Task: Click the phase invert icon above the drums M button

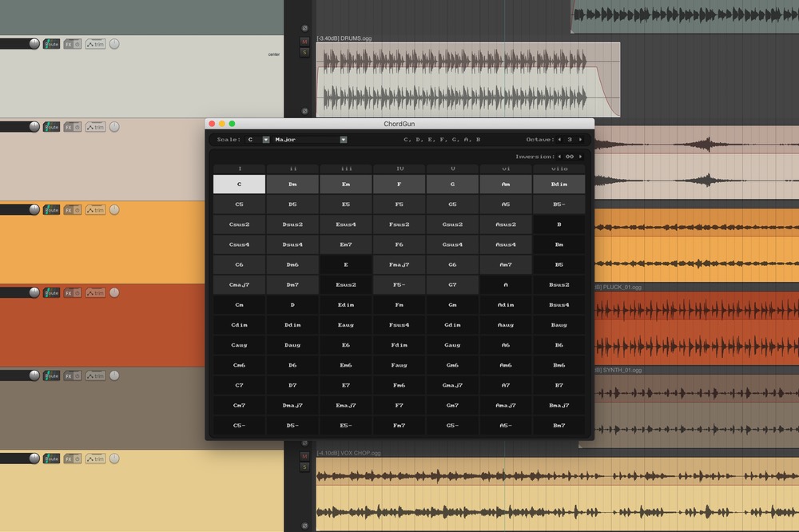Action: [304, 28]
